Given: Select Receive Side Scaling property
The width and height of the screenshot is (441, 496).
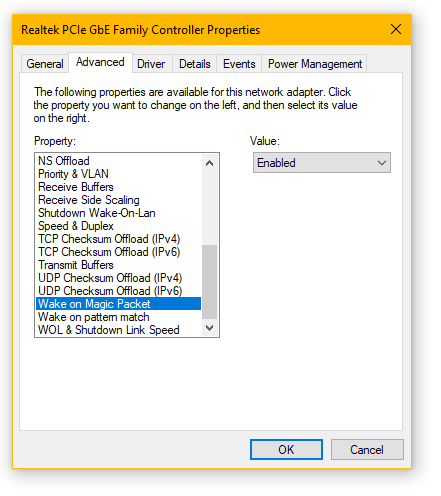Looking at the screenshot, I should pos(119,200).
